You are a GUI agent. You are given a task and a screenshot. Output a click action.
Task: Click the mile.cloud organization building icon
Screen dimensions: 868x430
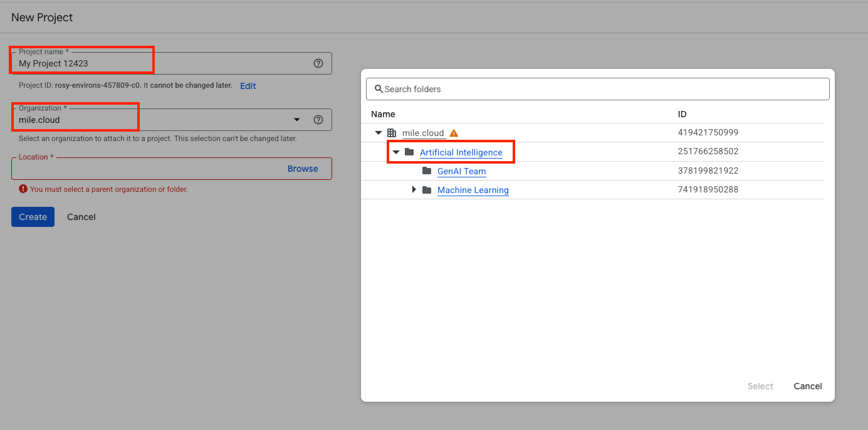[392, 133]
